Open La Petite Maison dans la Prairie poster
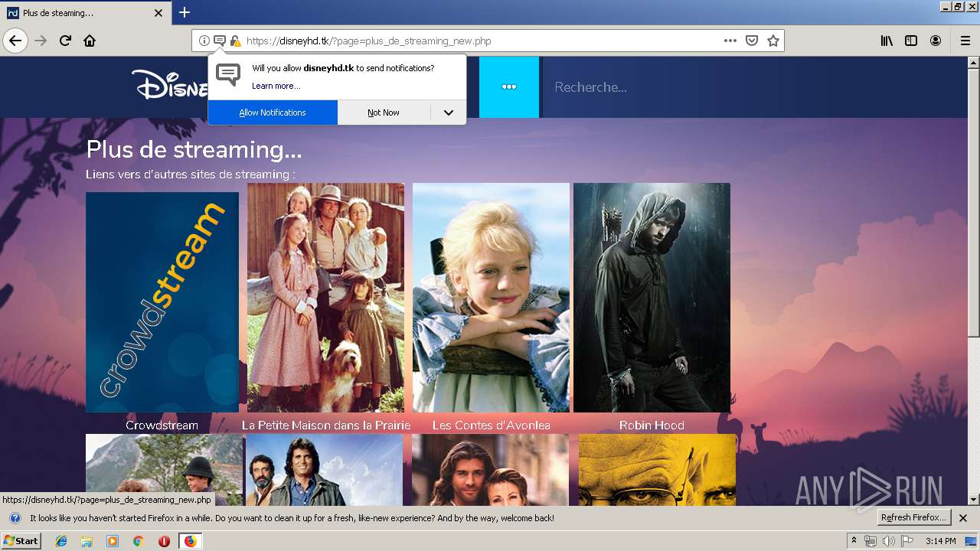 click(x=325, y=298)
